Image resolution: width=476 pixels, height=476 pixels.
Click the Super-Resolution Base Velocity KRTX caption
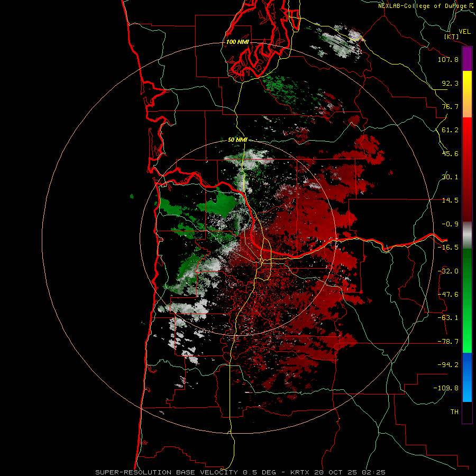click(x=241, y=472)
